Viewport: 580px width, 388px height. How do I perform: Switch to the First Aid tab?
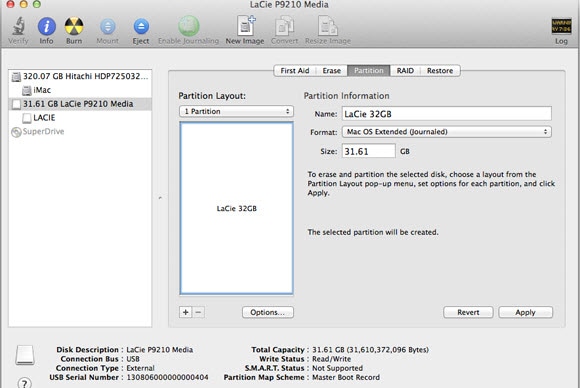point(295,71)
